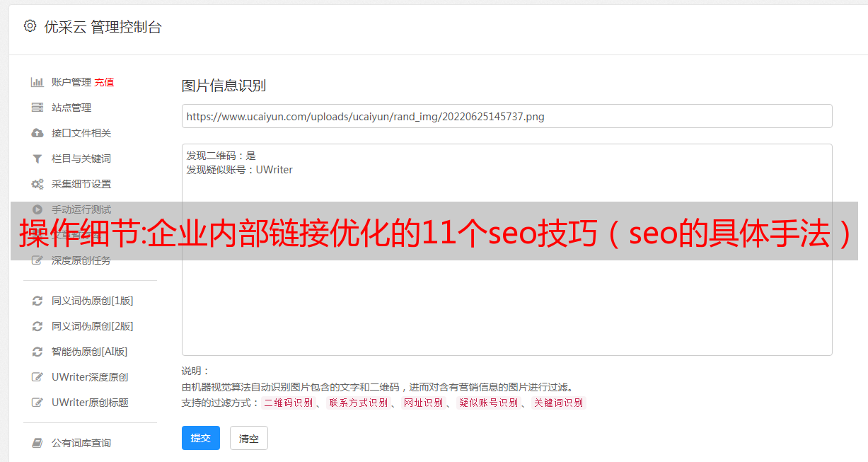Click the bar chart icon for 账户管理

coord(37,82)
